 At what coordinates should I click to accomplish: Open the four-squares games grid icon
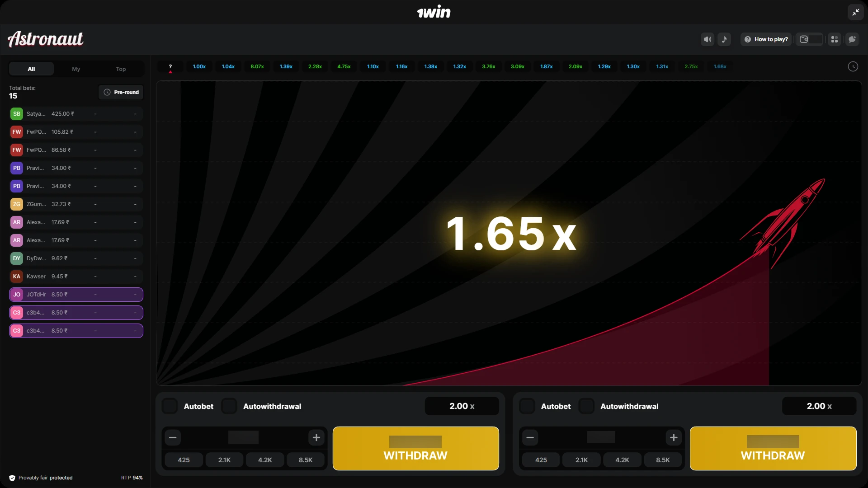click(835, 39)
